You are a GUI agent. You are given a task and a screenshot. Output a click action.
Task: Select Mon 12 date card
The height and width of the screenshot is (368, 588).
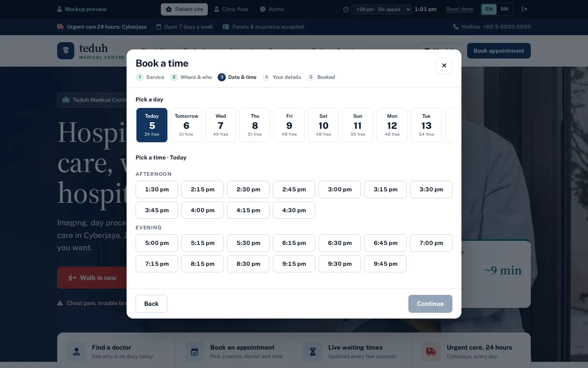[392, 125]
